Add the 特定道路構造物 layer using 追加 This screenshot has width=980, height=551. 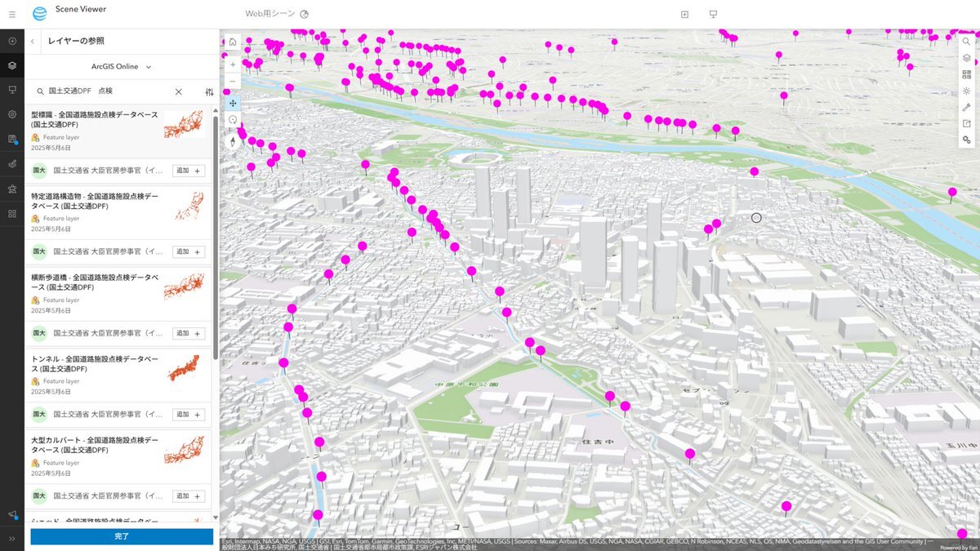(189, 251)
